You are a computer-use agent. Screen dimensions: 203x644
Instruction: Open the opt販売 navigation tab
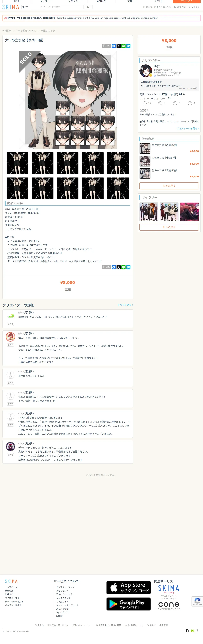[101, 1]
